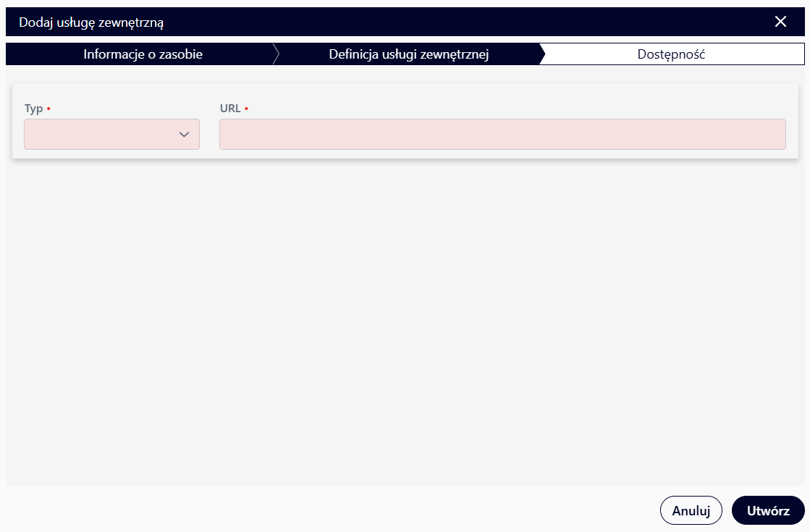This screenshot has height=532, width=810.
Task: Click the dialog title Dodaj usługę zewnętrzną
Action: tap(91, 22)
